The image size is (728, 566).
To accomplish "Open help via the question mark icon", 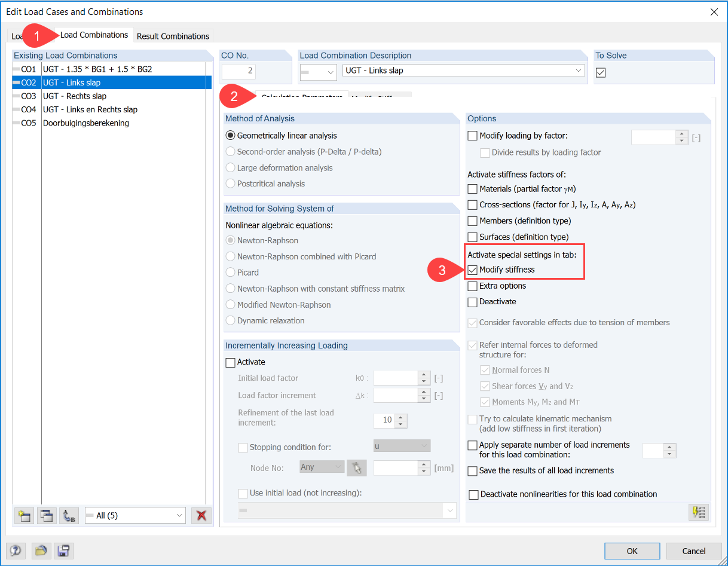I will [16, 550].
